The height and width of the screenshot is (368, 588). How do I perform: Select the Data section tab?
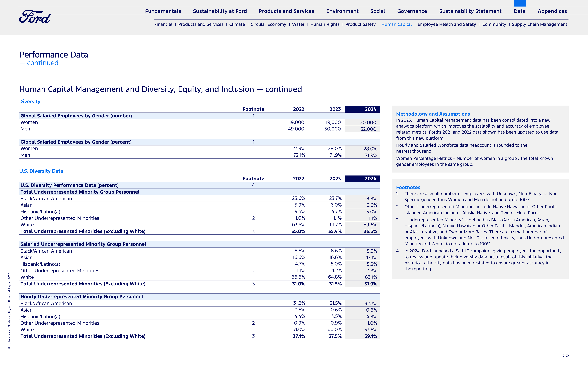pyautogui.click(x=519, y=11)
